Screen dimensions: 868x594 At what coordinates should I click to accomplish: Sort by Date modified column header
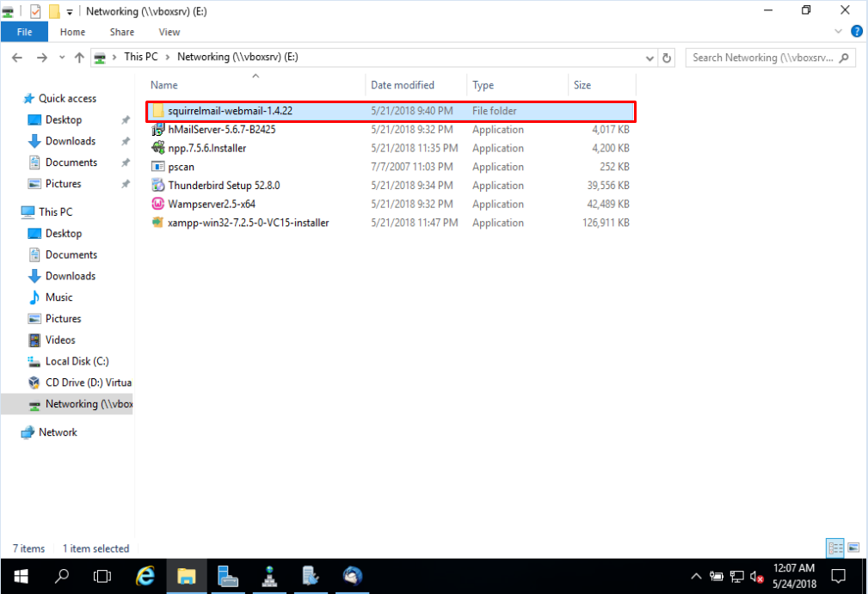[403, 85]
